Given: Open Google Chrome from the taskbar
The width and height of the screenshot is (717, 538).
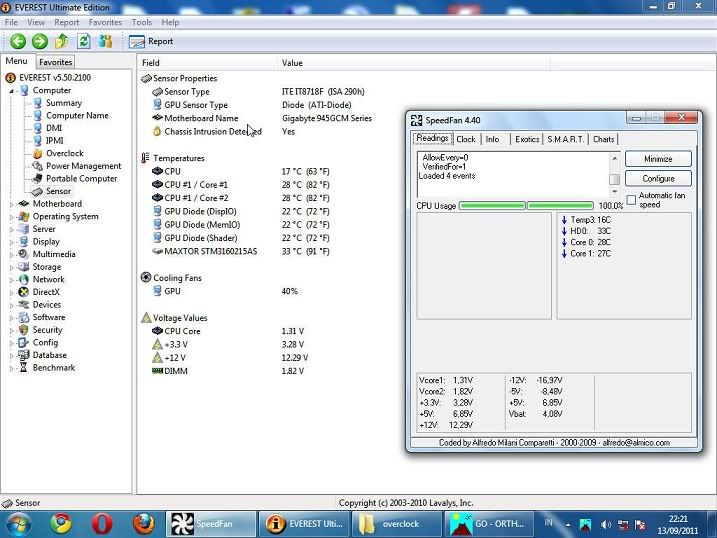Looking at the screenshot, I should click(x=61, y=524).
